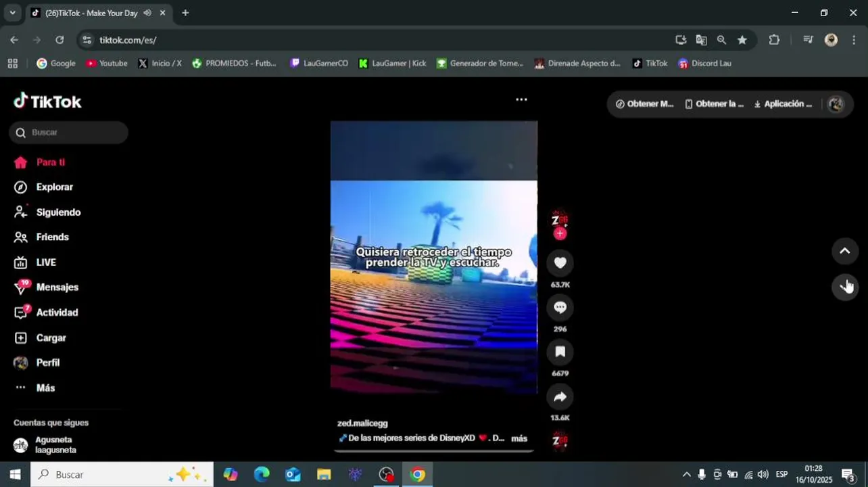Screen dimensions: 868x487
Task: Open the Discord Lau bookmark
Action: [x=704, y=64]
